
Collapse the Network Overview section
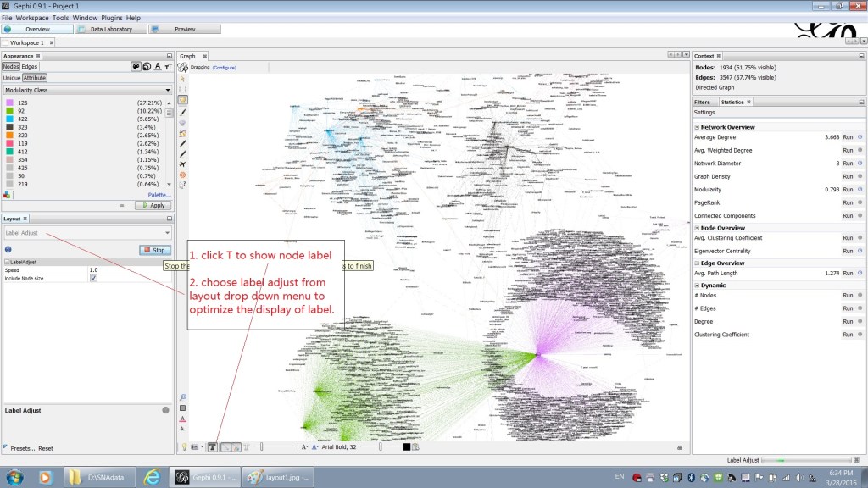[697, 127]
